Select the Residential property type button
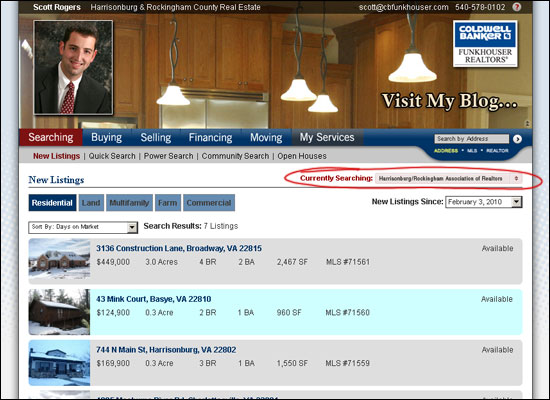Screen dimensions: 550x400 pos(52,203)
